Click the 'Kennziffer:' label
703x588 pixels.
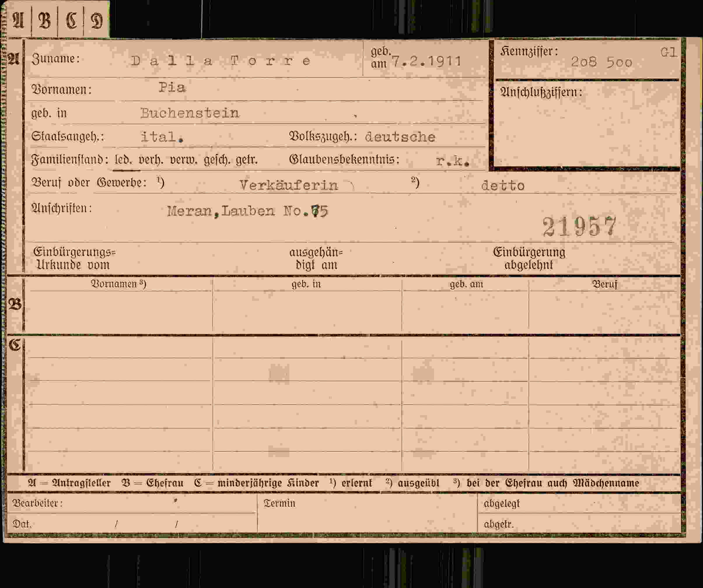pos(530,52)
